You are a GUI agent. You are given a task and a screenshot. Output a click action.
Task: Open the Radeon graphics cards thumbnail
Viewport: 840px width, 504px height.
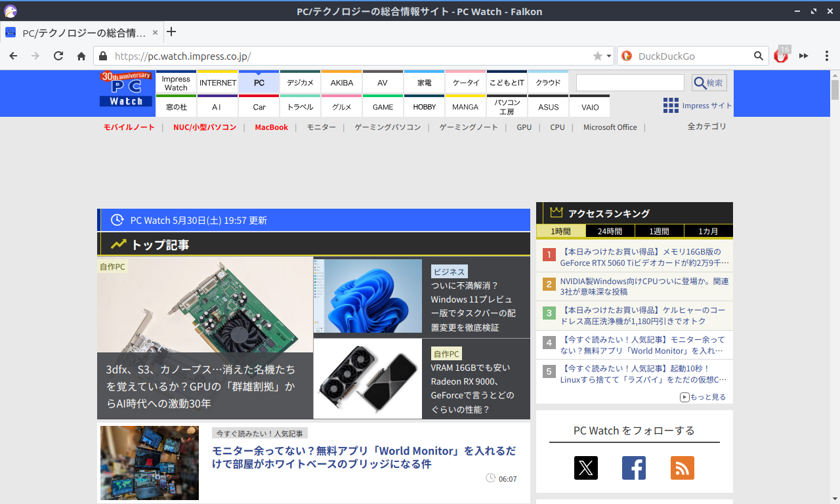pyautogui.click(x=367, y=379)
